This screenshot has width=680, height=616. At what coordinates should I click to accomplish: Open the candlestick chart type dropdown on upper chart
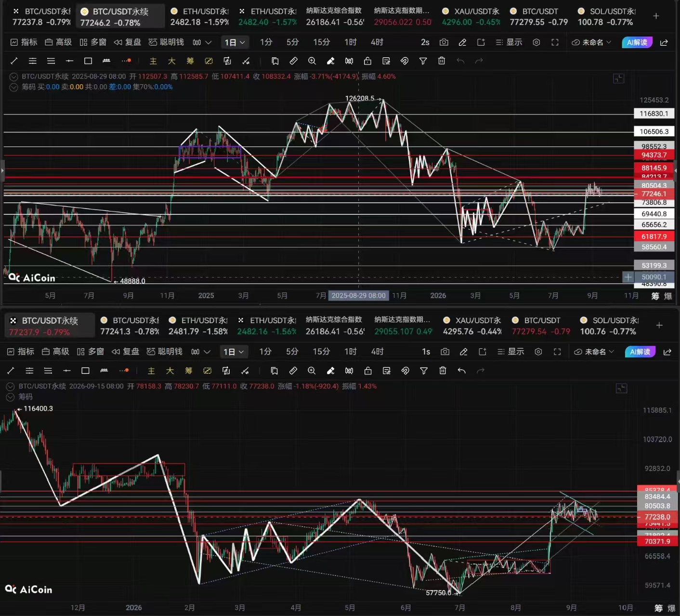tap(202, 42)
